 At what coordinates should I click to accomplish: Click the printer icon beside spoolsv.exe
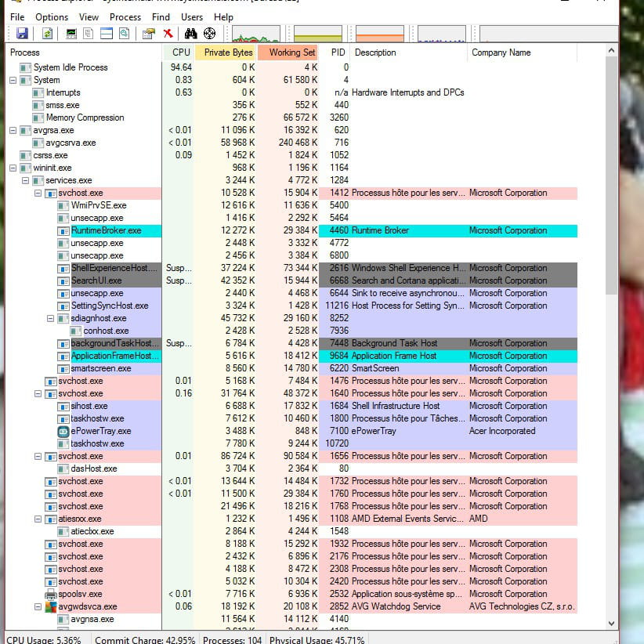tap(50, 595)
